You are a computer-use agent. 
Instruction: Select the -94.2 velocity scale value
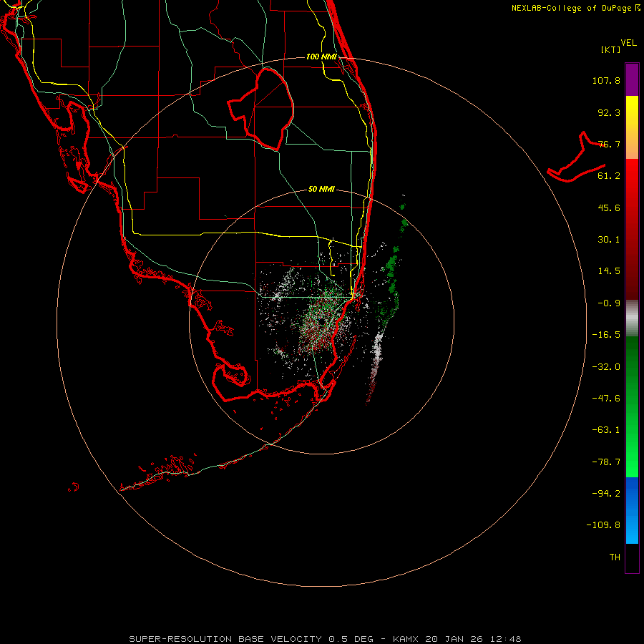coord(606,494)
